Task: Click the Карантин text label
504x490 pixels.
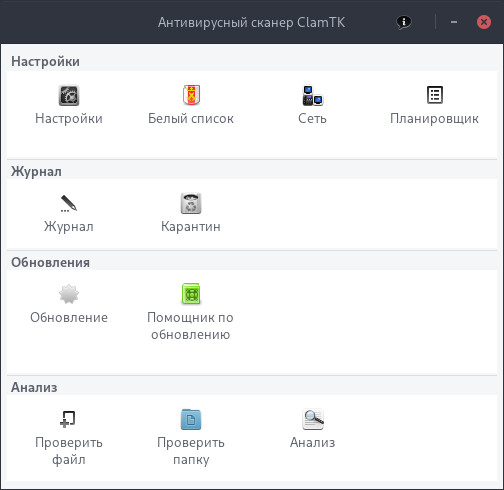Action: coord(191,227)
